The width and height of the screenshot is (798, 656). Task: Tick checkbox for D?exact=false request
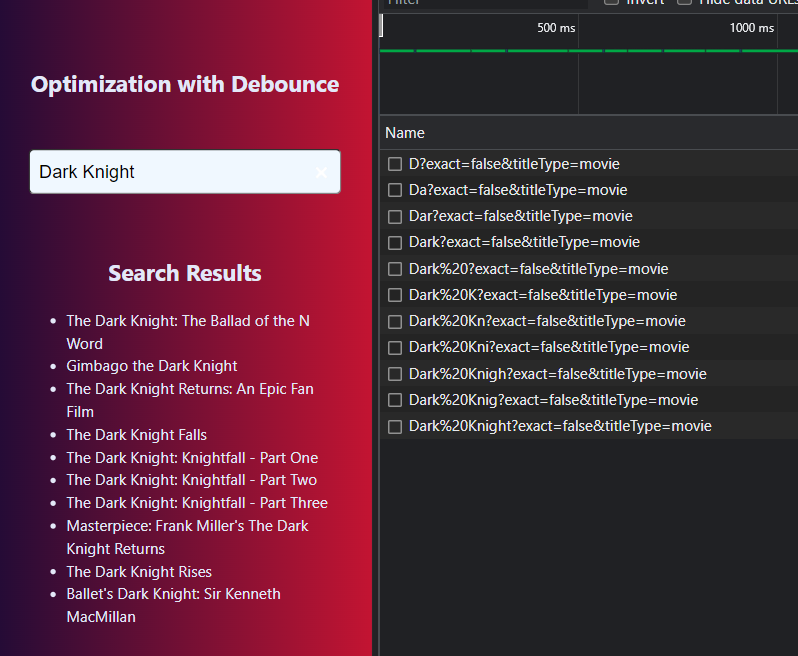click(x=395, y=164)
